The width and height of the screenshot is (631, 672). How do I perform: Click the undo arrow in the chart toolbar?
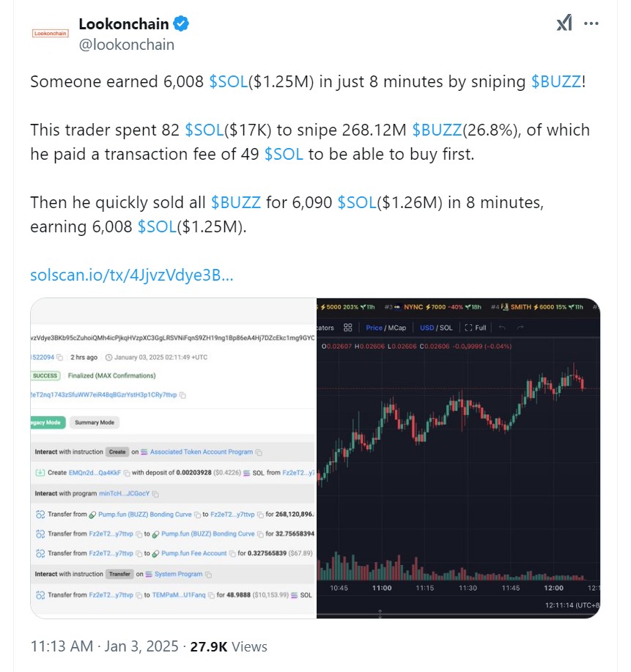502,328
